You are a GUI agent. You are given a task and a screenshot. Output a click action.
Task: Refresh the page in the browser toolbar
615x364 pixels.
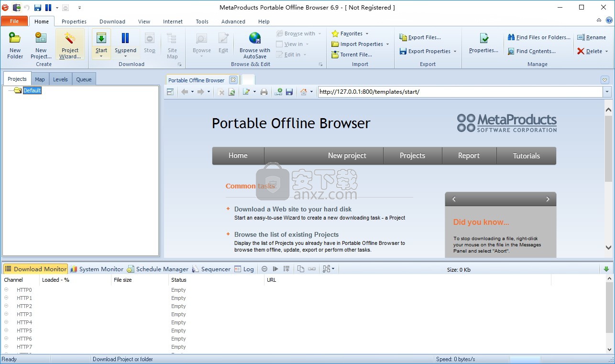(232, 92)
